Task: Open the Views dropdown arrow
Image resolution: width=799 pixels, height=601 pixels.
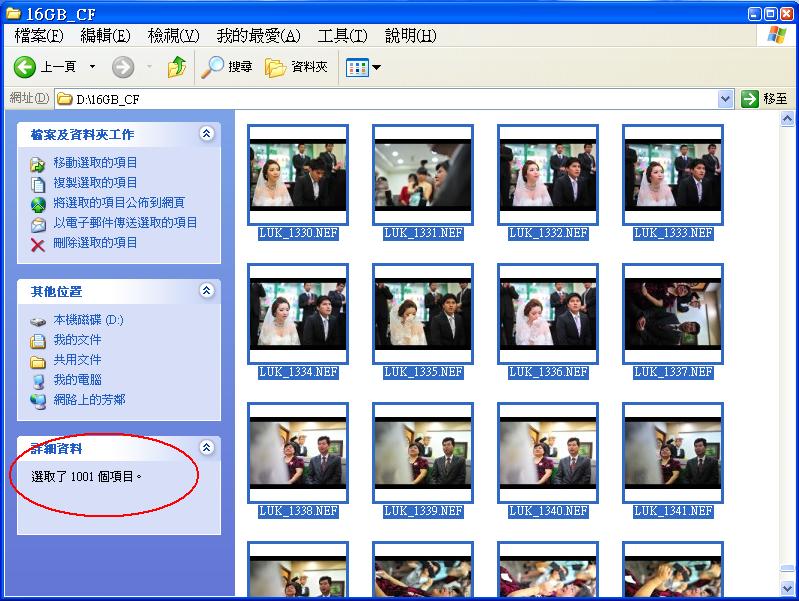Action: 377,67
